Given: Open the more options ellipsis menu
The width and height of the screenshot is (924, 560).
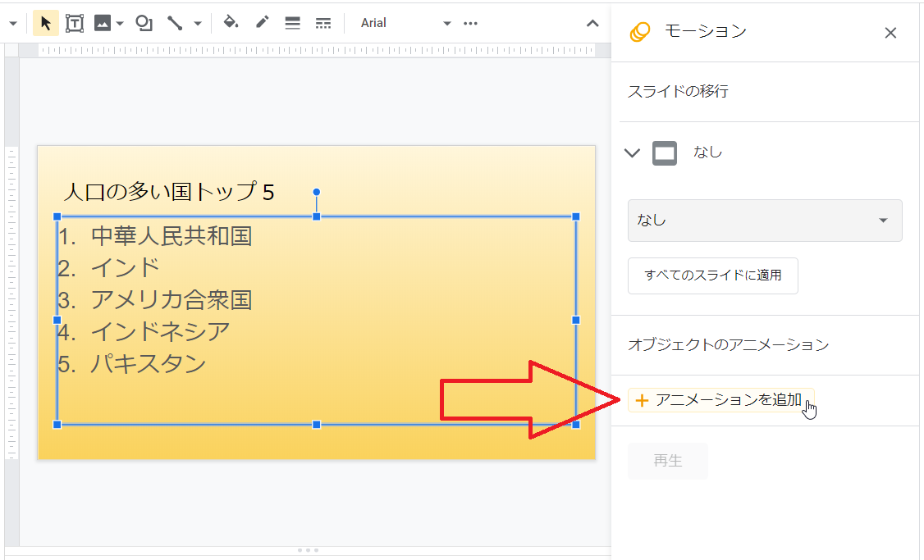Looking at the screenshot, I should (x=470, y=24).
